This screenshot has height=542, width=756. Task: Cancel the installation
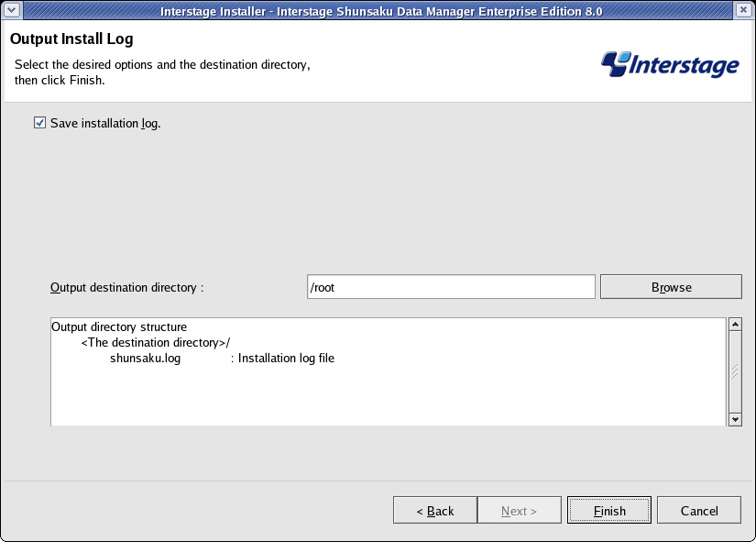coord(699,510)
